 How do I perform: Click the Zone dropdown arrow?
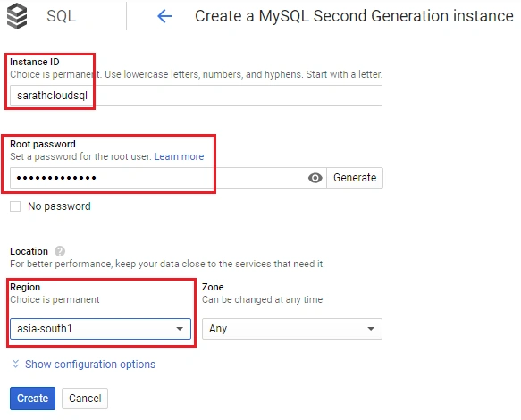371,329
